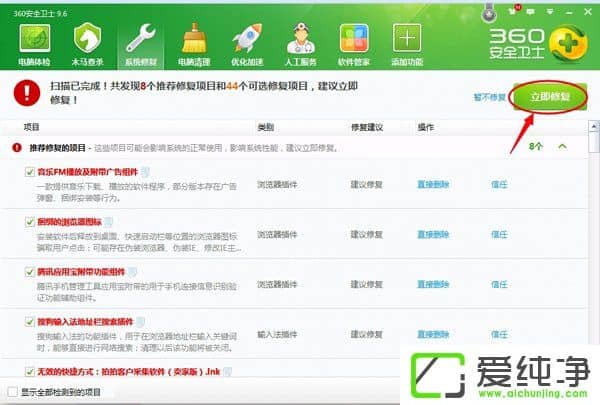
Task: Click the medal icon in title bar
Action: point(489,13)
